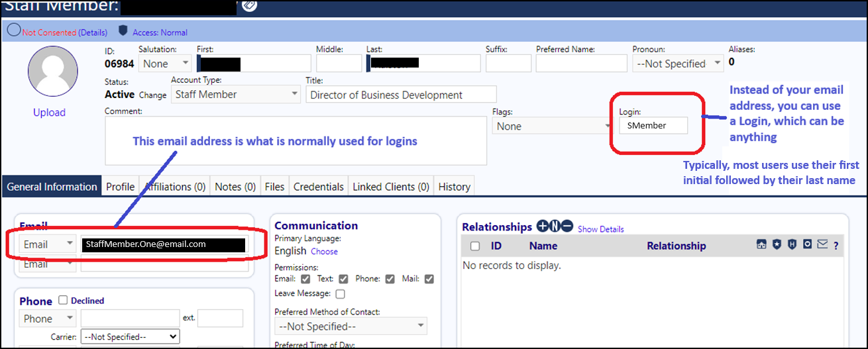Click the Name column header
868x349 pixels.
tap(543, 246)
